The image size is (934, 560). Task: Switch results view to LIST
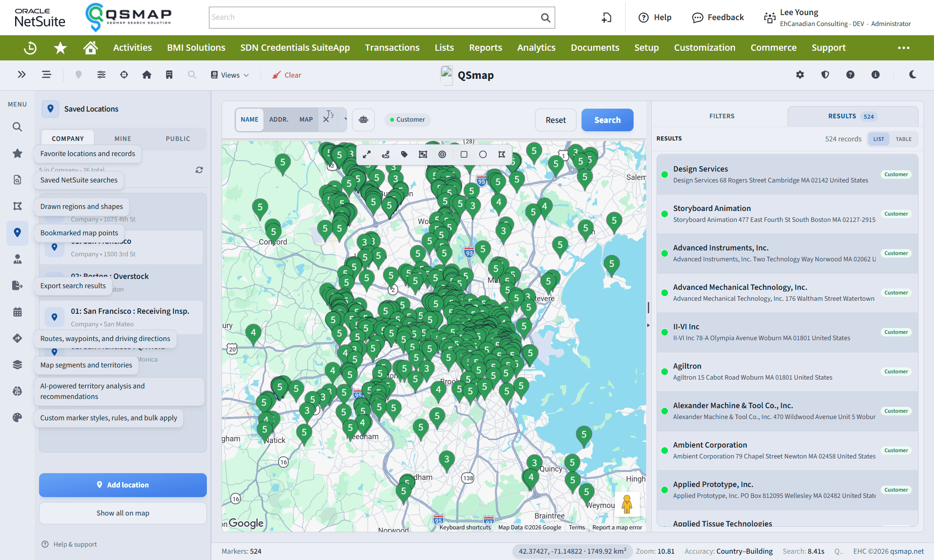[879, 139]
